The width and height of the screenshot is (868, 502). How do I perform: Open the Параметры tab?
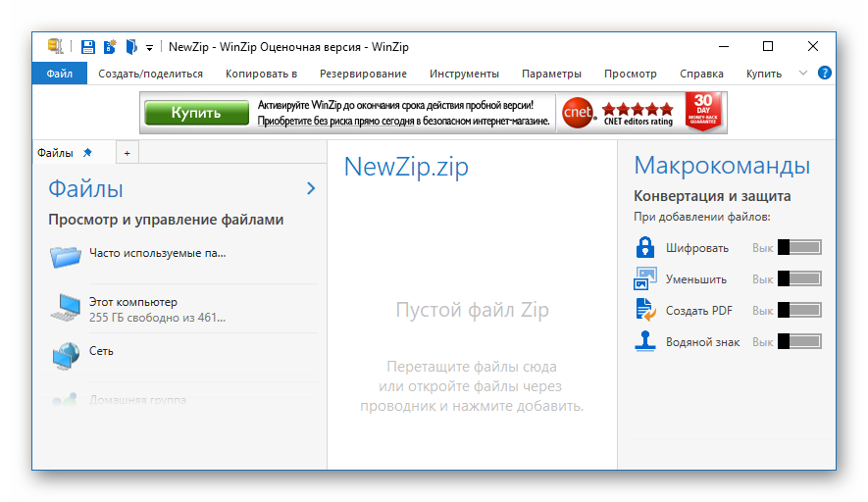click(551, 74)
